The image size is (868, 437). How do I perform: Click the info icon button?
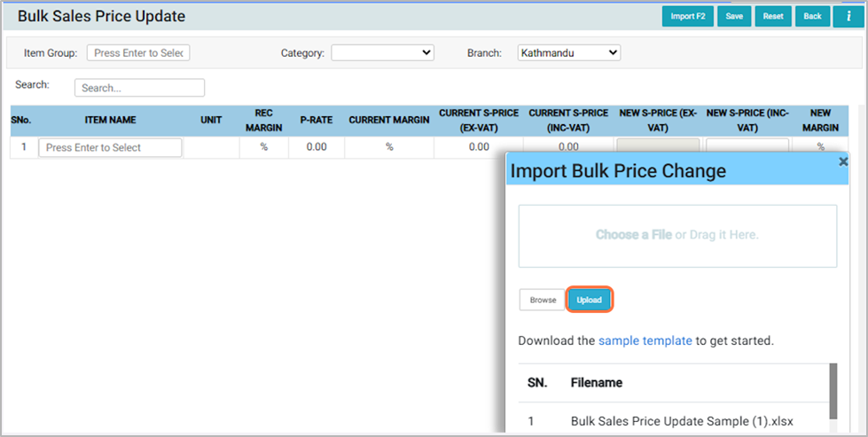[848, 16]
